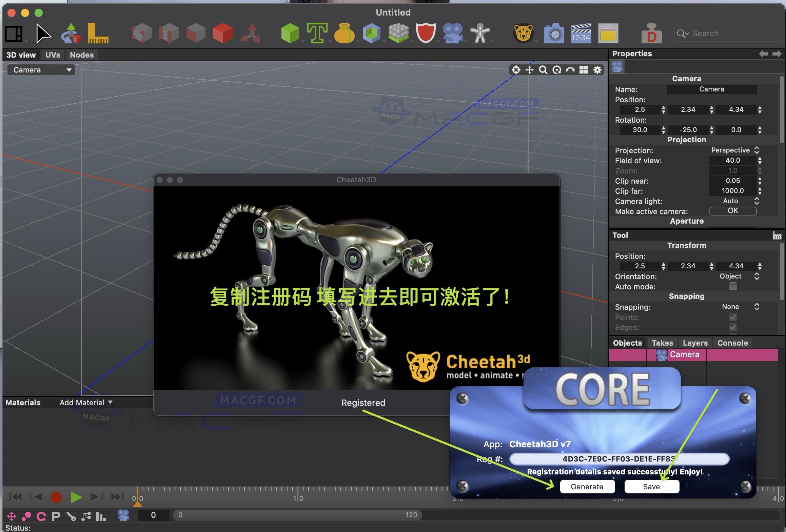Screen dimensions: 786x532
Task: Click the Save button
Action: click(651, 487)
